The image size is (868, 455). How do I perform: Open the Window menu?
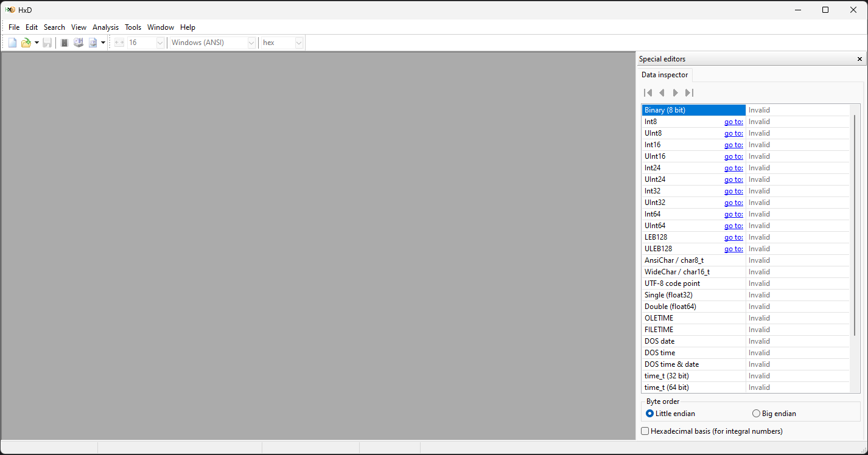(161, 27)
